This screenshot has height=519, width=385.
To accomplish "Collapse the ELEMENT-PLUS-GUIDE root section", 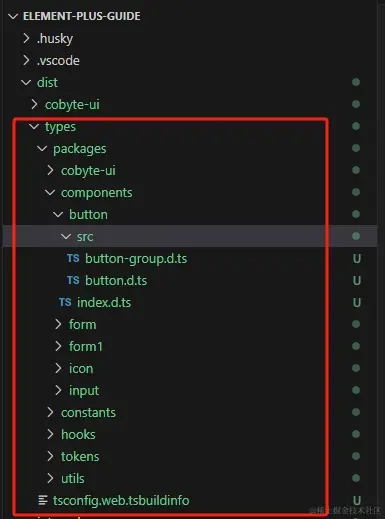I will [13, 16].
